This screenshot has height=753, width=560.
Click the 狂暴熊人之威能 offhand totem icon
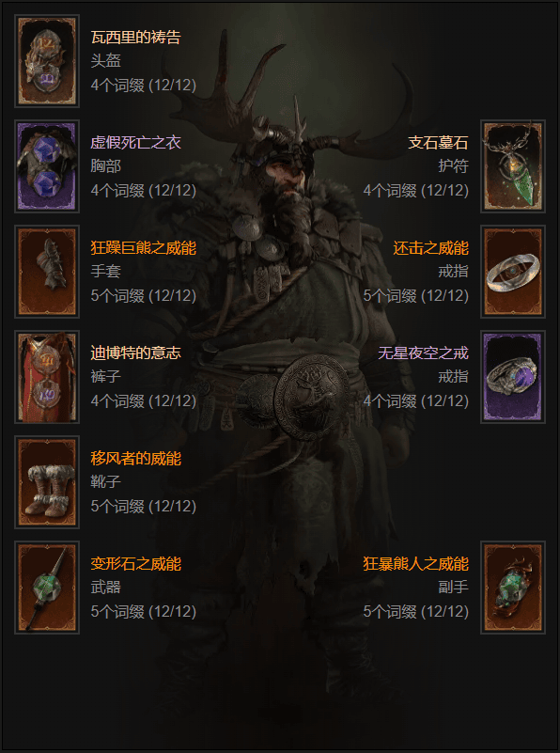tap(513, 588)
